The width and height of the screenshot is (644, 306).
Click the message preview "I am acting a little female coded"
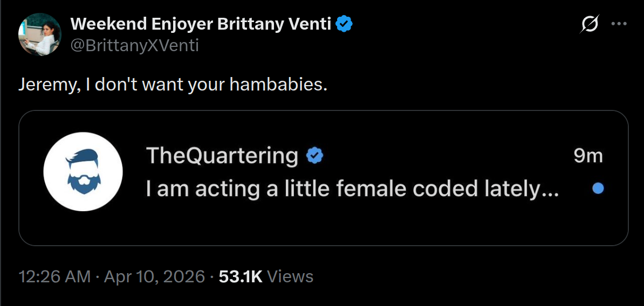coord(352,189)
